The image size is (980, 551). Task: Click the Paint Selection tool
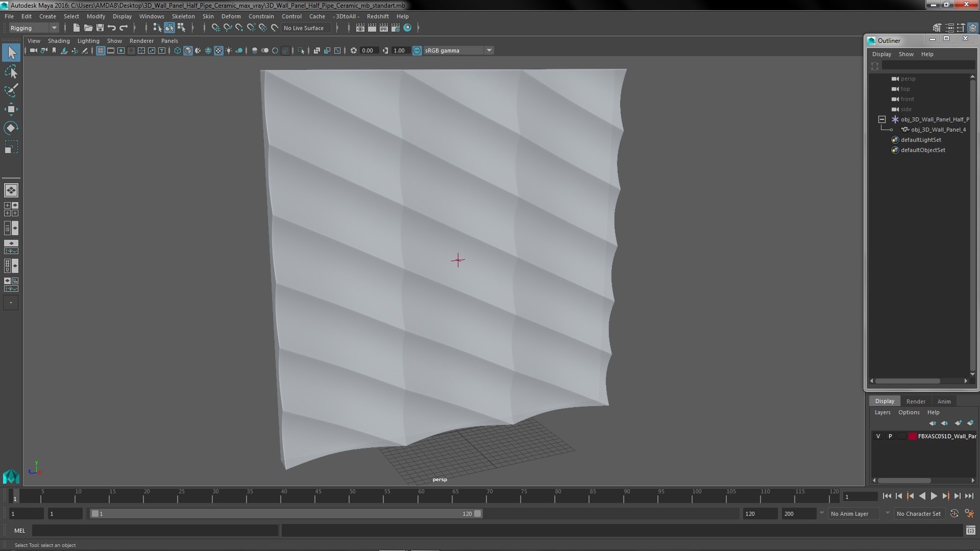11,91
